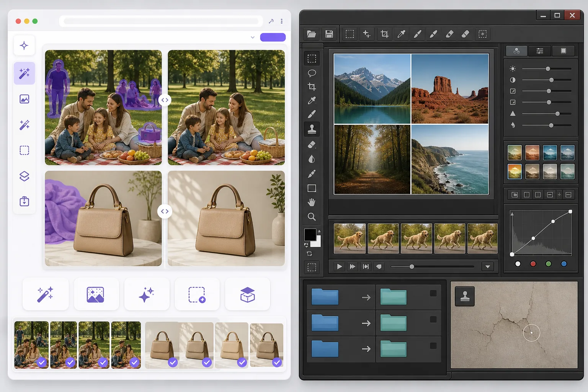The image size is (588, 392).
Task: Click stamp button on cracked texture preview
Action: 465,296
